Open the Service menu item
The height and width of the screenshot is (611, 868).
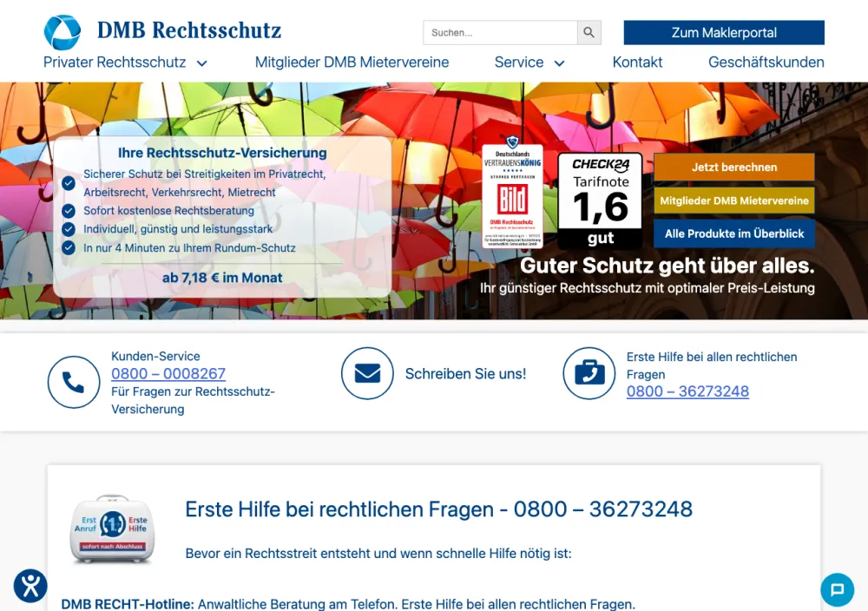tap(519, 62)
